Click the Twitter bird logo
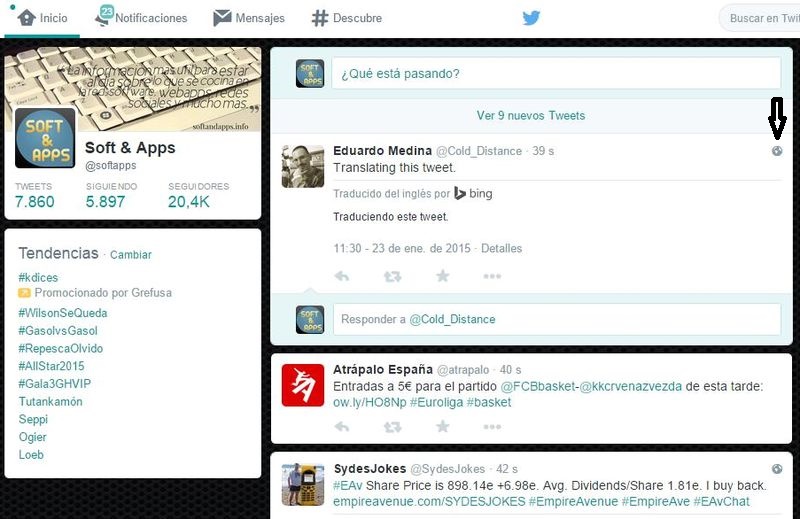This screenshot has width=800, height=519. [x=531, y=18]
